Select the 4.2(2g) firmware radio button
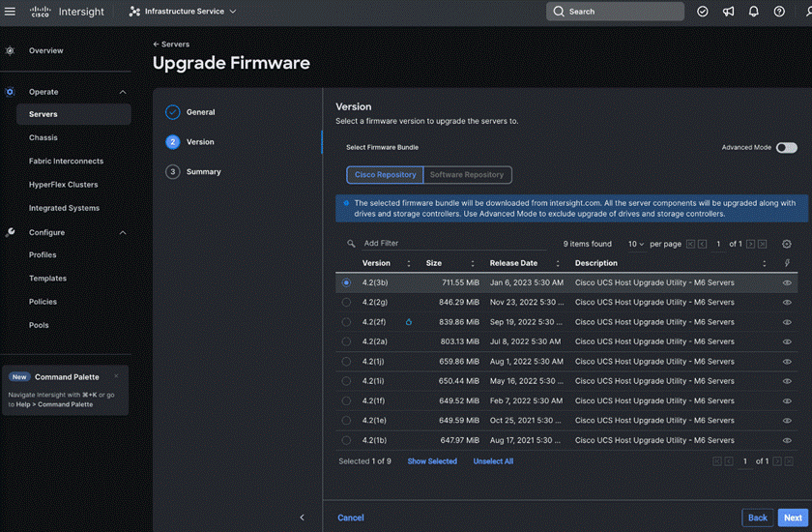 346,302
